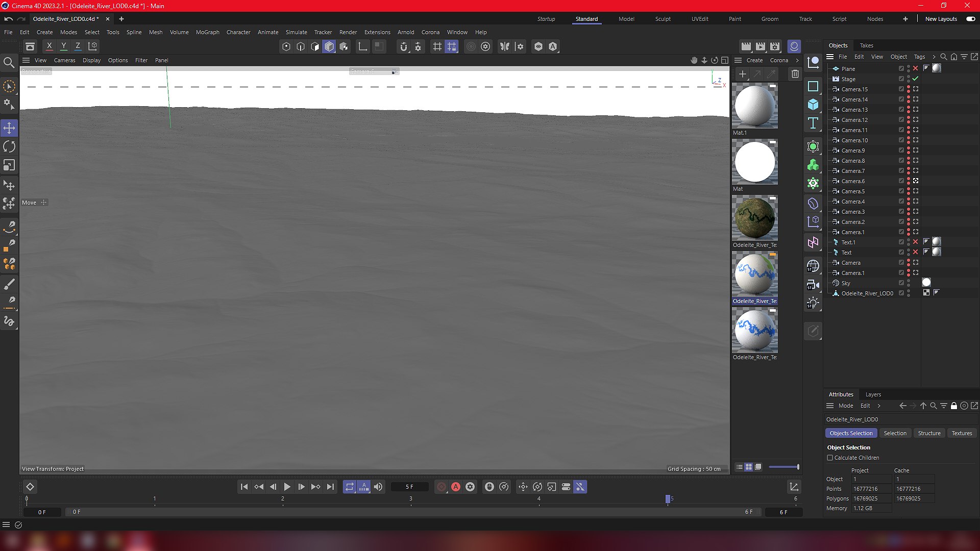Open the Layers tab in Attributes panel
980x551 pixels.
pos(873,394)
